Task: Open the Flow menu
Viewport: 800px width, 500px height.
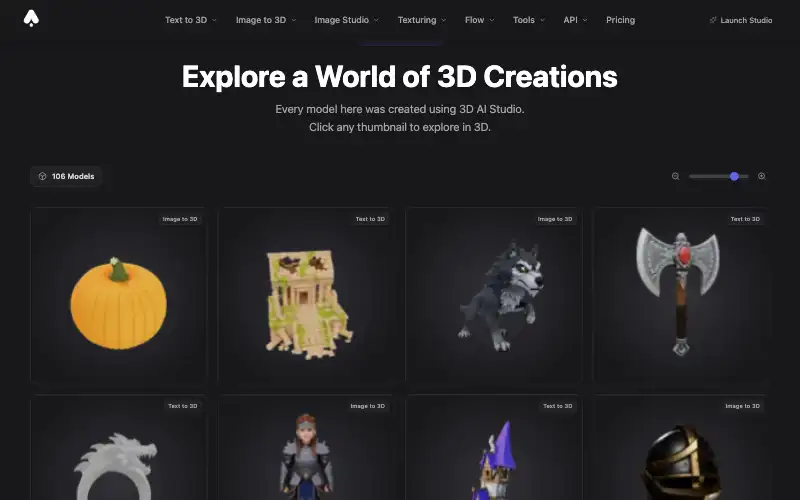Action: (x=480, y=20)
